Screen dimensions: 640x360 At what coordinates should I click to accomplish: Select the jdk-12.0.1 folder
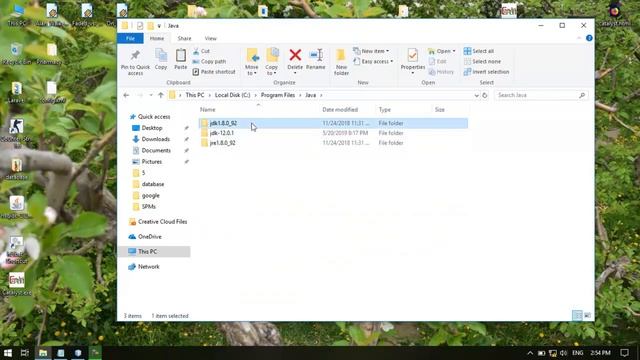coord(333,133)
